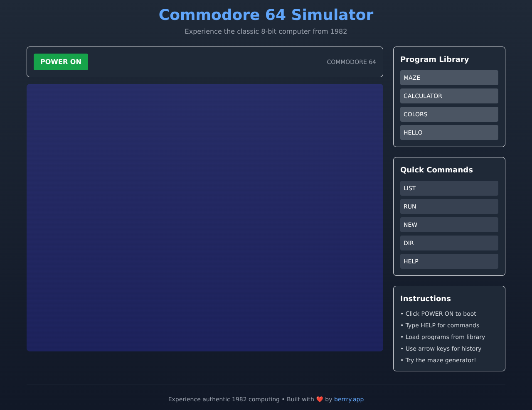Execute the NEW quick command
The image size is (532, 410).
[449, 224]
